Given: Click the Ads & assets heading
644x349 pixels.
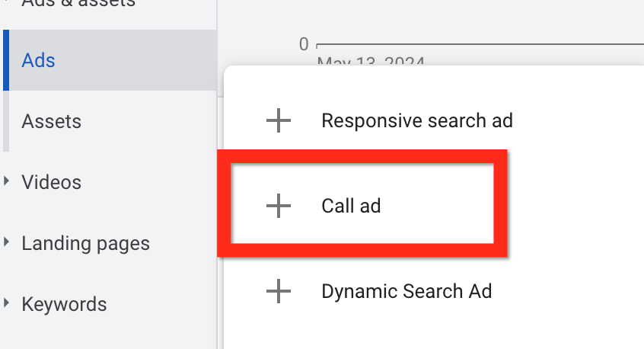Looking at the screenshot, I should coord(78,3).
